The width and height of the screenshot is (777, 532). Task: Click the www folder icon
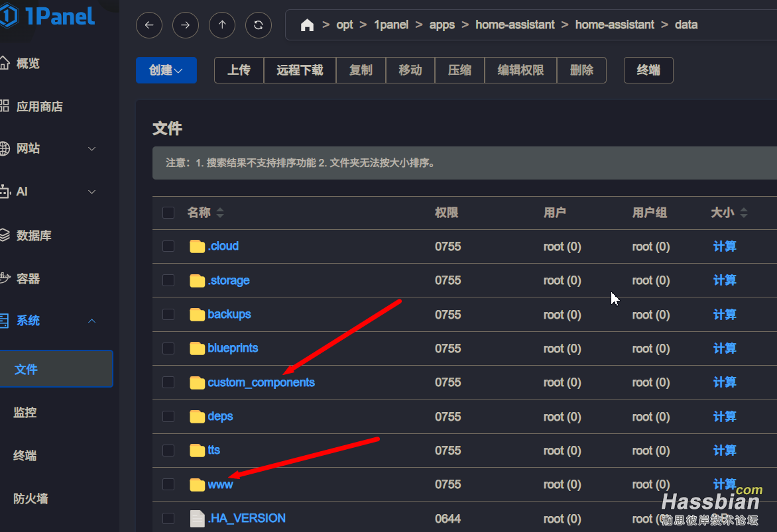click(x=197, y=484)
